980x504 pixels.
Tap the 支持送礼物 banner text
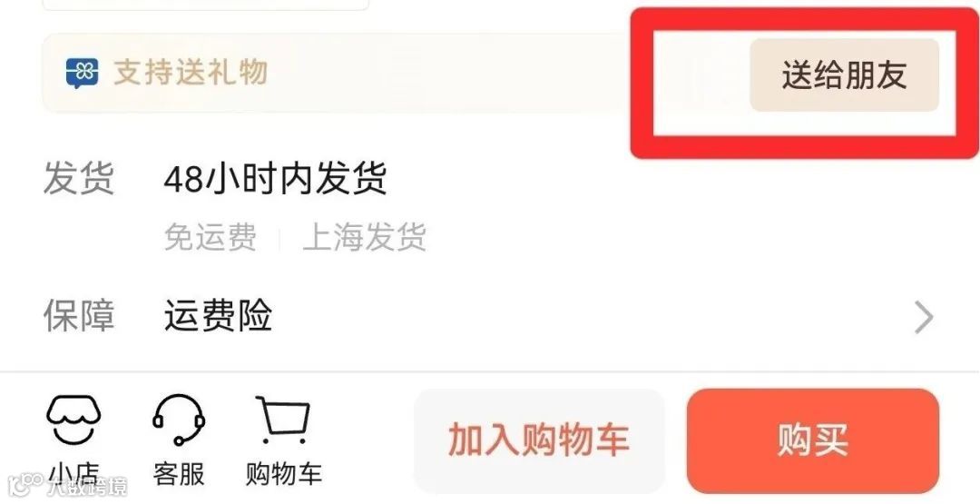[x=191, y=73]
